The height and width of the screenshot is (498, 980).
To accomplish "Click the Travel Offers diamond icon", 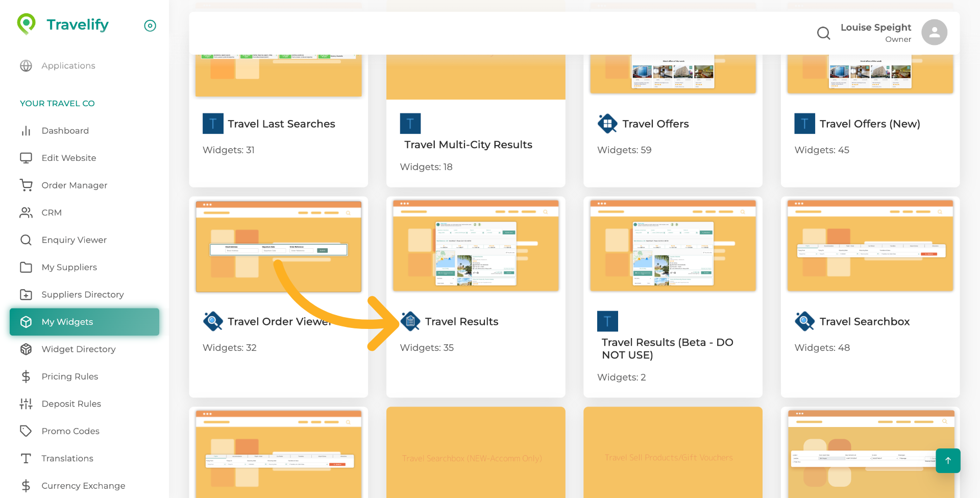I will pos(607,124).
